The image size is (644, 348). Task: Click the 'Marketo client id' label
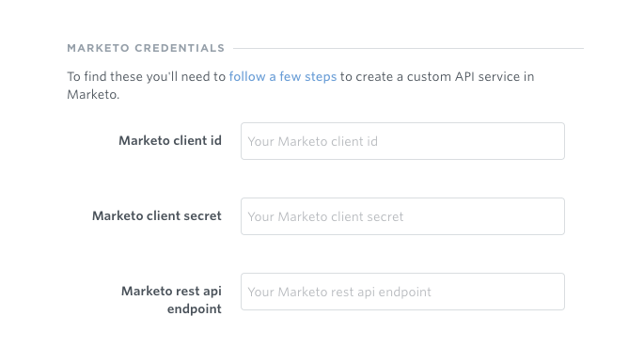coord(170,140)
